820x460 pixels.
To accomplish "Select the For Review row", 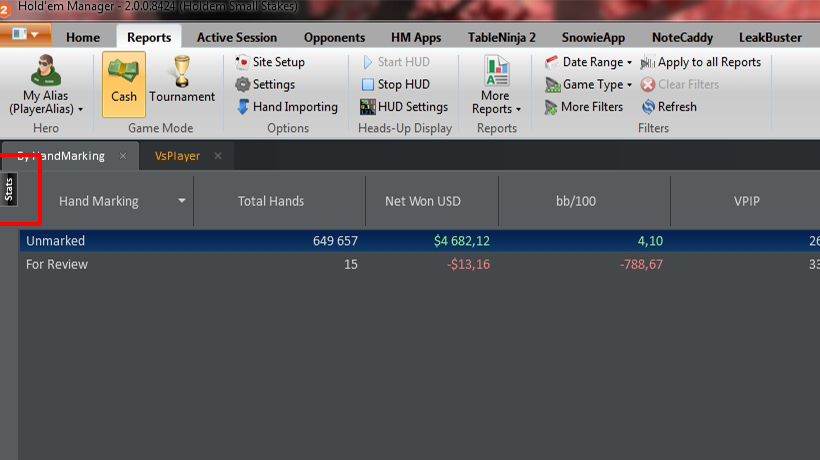I will click(x=420, y=264).
